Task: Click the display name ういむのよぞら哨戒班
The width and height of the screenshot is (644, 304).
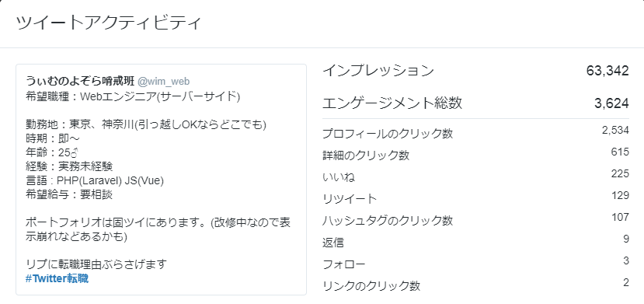Action: (80, 81)
